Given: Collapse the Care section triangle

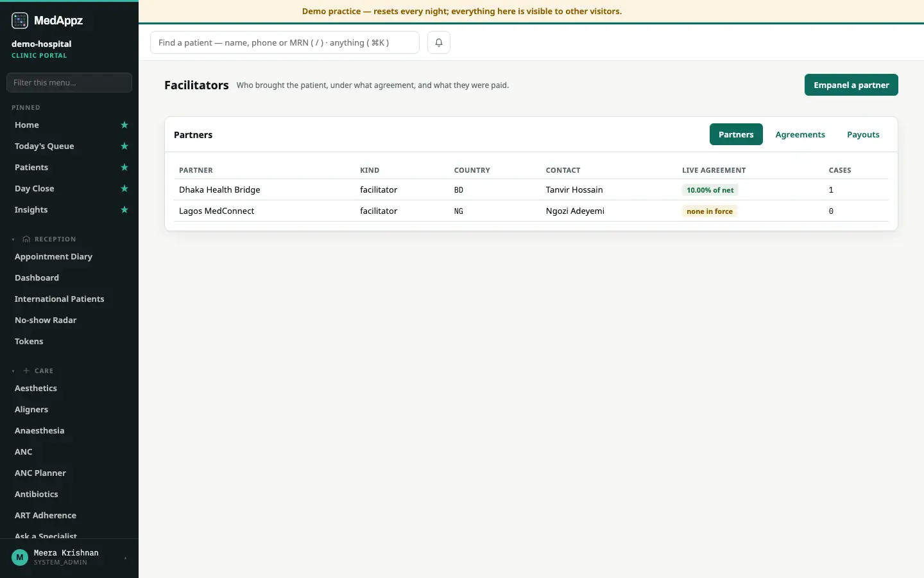Looking at the screenshot, I should pyautogui.click(x=13, y=371).
